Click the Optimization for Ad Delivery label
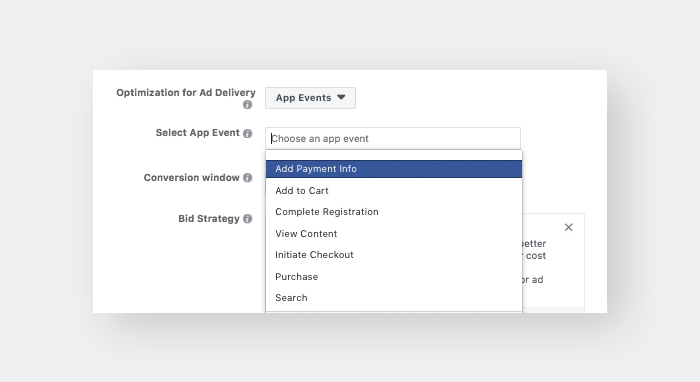This screenshot has height=382, width=700. point(186,93)
